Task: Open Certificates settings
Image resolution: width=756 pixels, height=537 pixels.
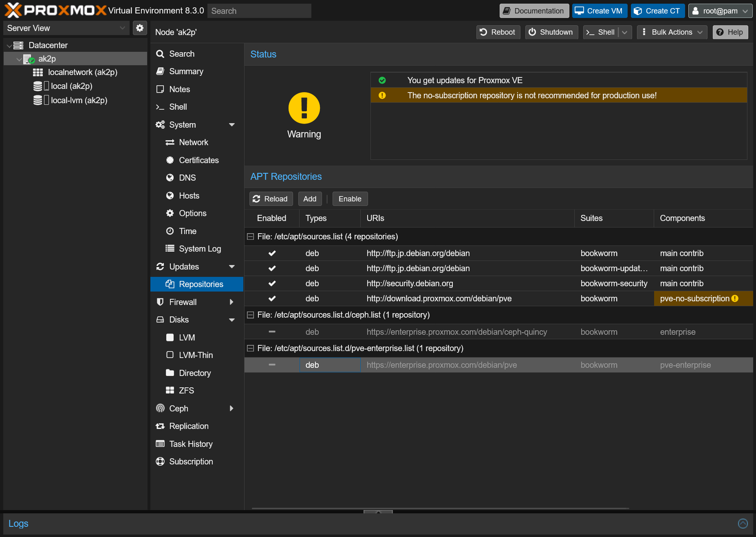Action: pyautogui.click(x=197, y=160)
